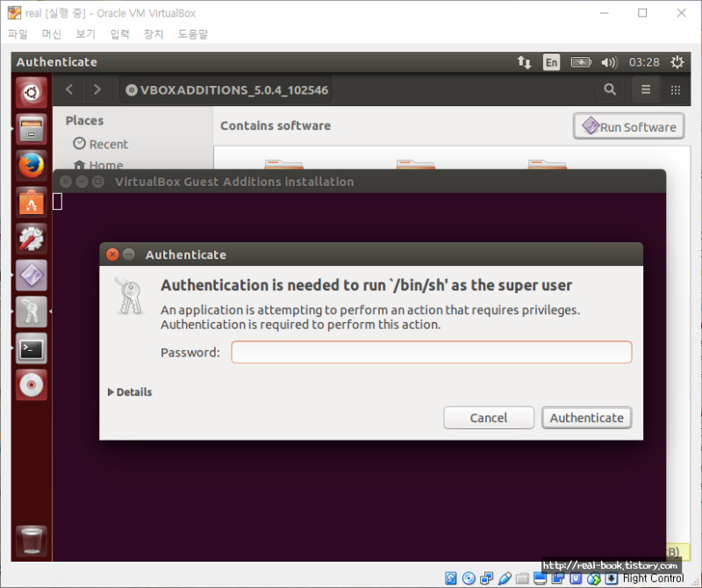Screen dimensions: 702x588
Task: Go back in the Files window
Action: [x=69, y=90]
